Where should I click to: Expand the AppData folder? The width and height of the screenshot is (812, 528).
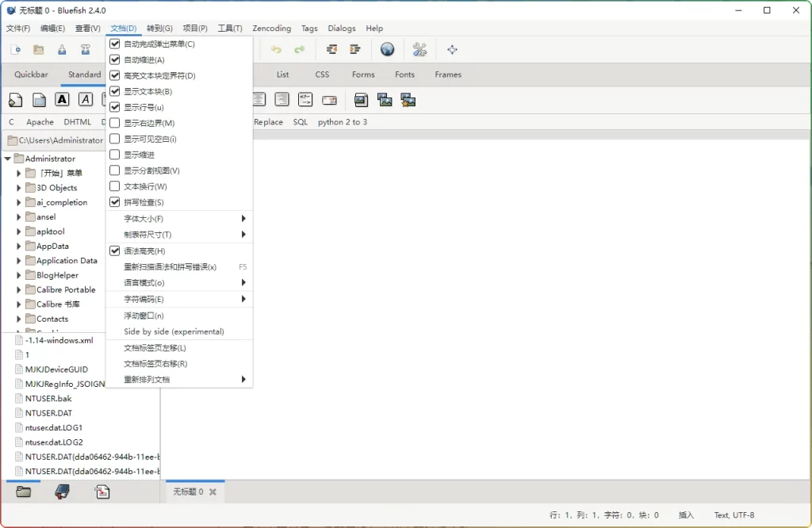click(17, 246)
